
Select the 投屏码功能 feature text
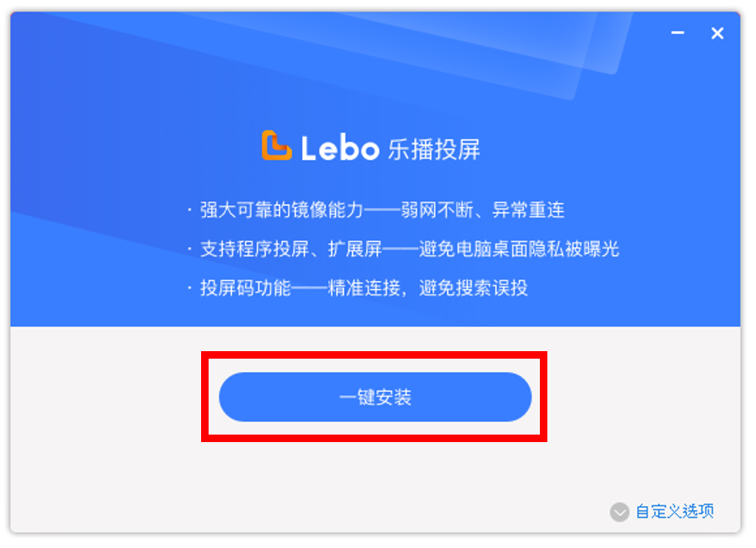point(245,289)
